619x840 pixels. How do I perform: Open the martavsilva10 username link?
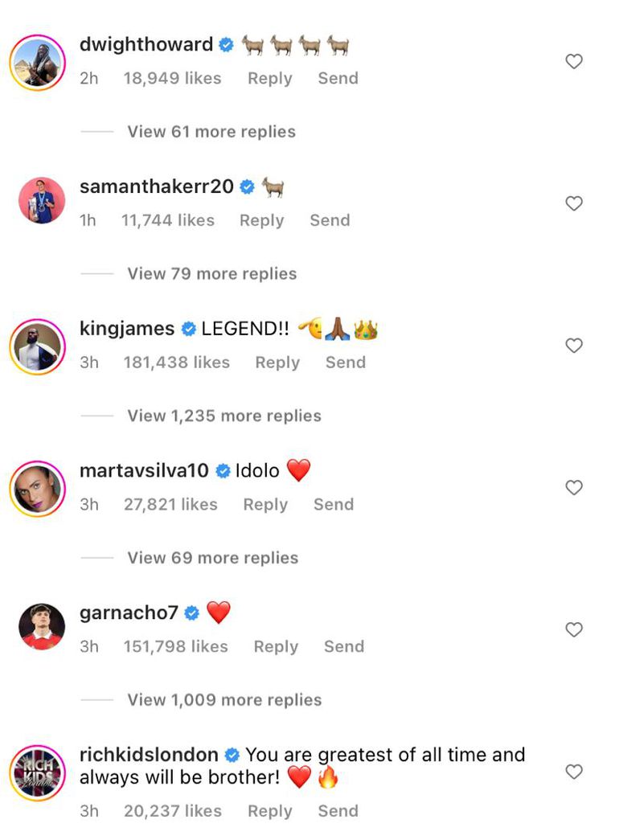pyautogui.click(x=144, y=471)
